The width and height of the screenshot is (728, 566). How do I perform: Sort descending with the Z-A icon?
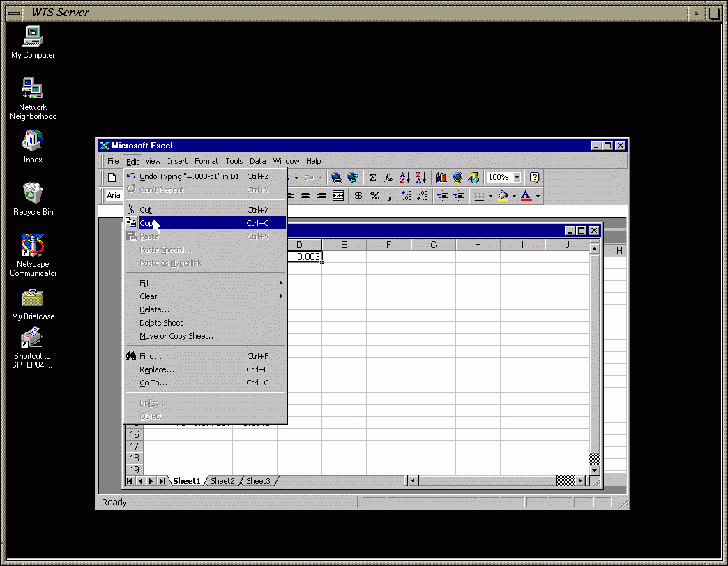(x=420, y=178)
